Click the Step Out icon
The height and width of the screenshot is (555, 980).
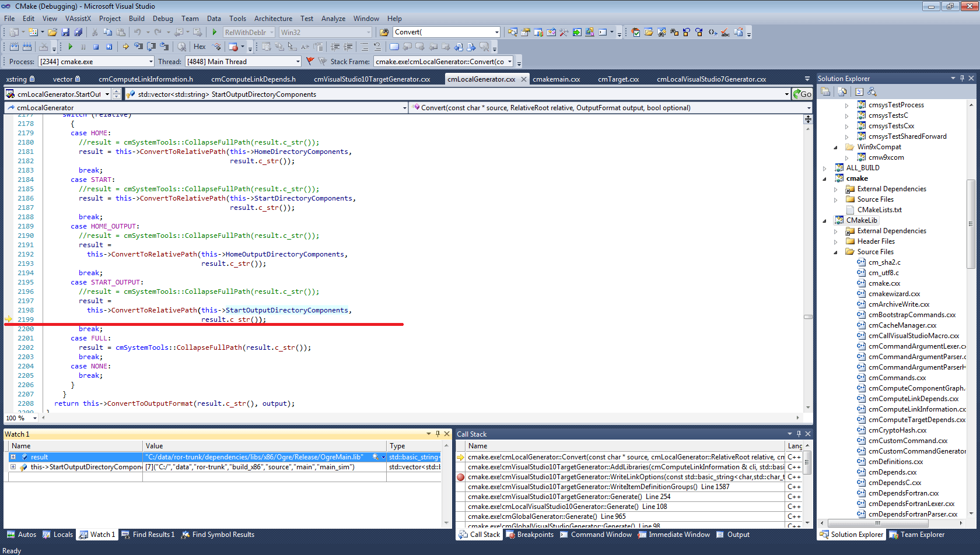pos(164,47)
